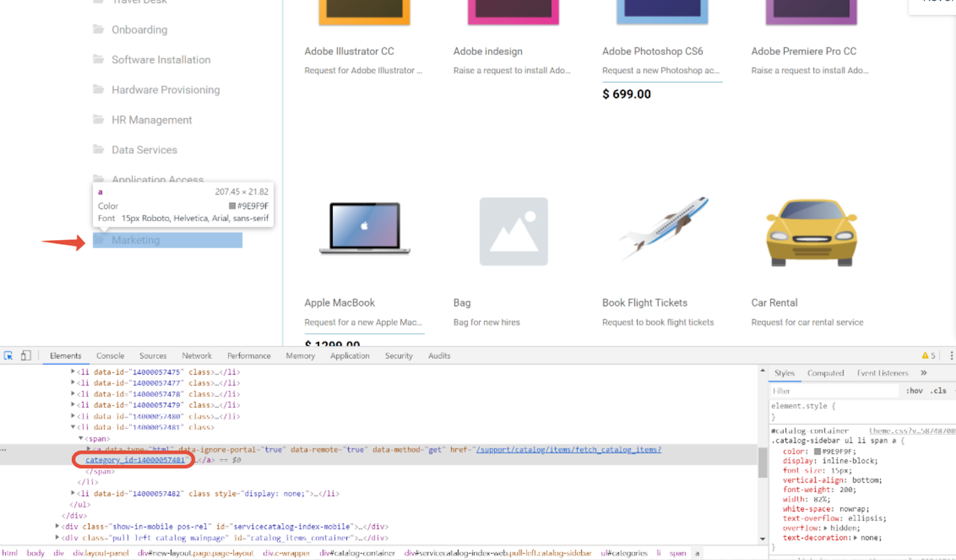This screenshot has height=560, width=956.
Task: Open the Security tab
Action: 399,356
